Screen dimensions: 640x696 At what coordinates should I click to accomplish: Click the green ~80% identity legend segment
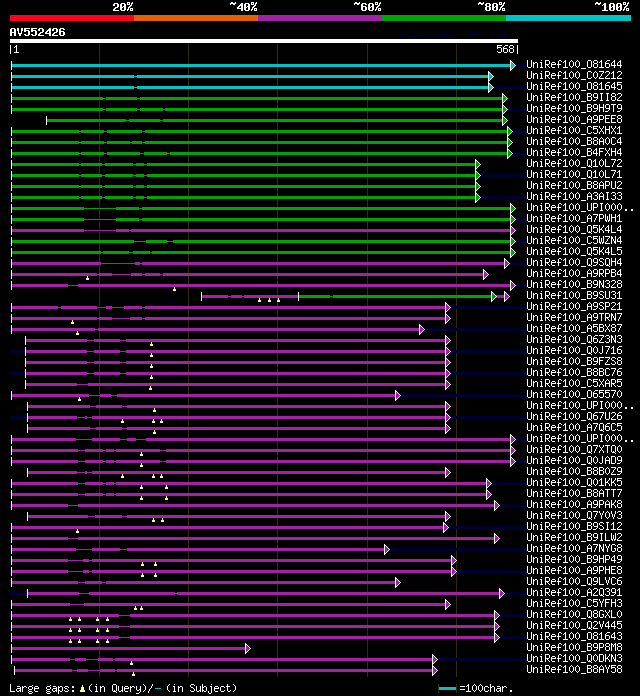tap(444, 18)
